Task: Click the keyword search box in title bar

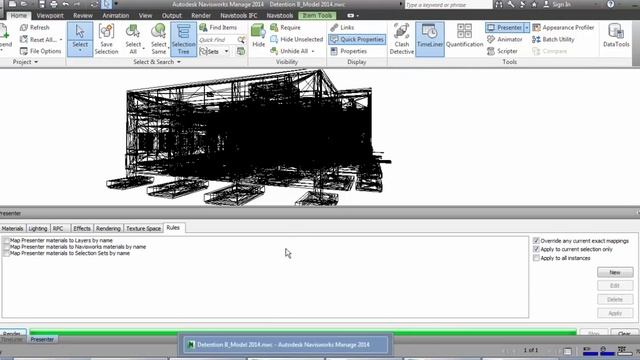Action: (448, 4)
